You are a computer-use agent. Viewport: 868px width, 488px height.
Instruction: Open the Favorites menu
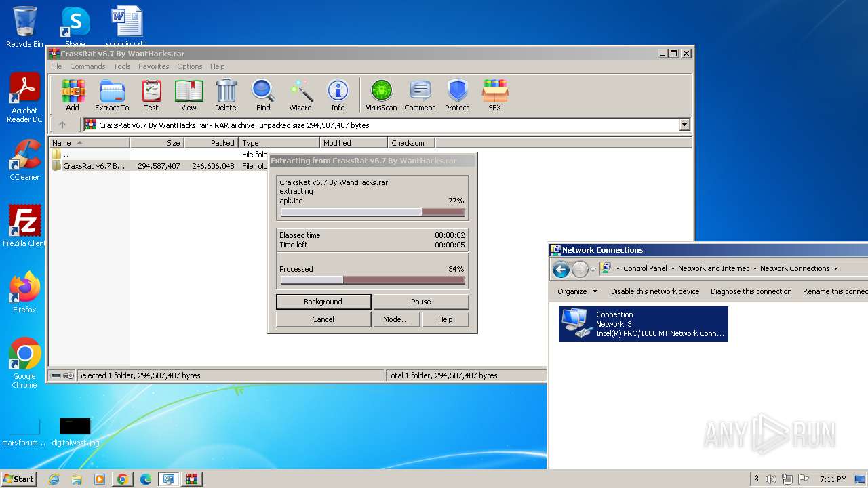[154, 66]
